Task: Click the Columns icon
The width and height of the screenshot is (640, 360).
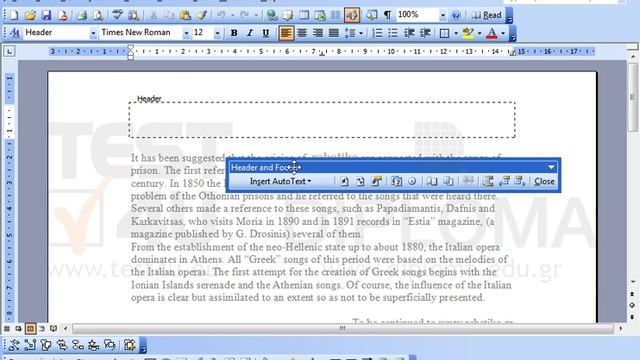Action: click(336, 16)
